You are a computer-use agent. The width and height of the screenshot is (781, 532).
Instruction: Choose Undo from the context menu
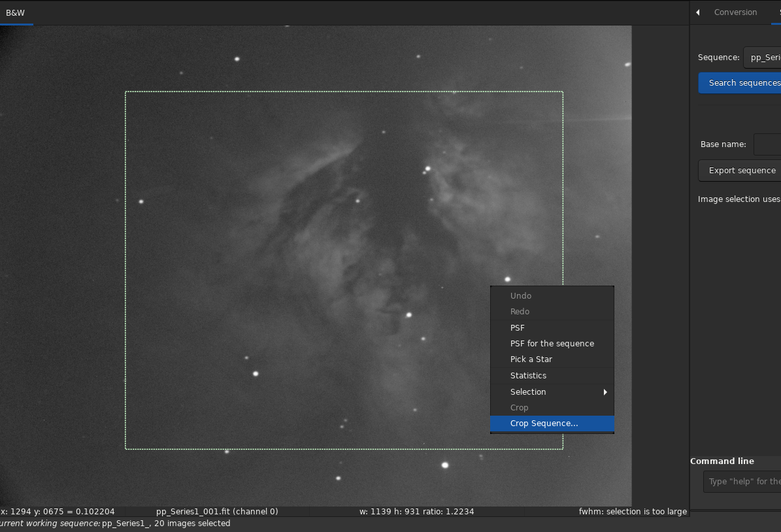[x=521, y=296]
